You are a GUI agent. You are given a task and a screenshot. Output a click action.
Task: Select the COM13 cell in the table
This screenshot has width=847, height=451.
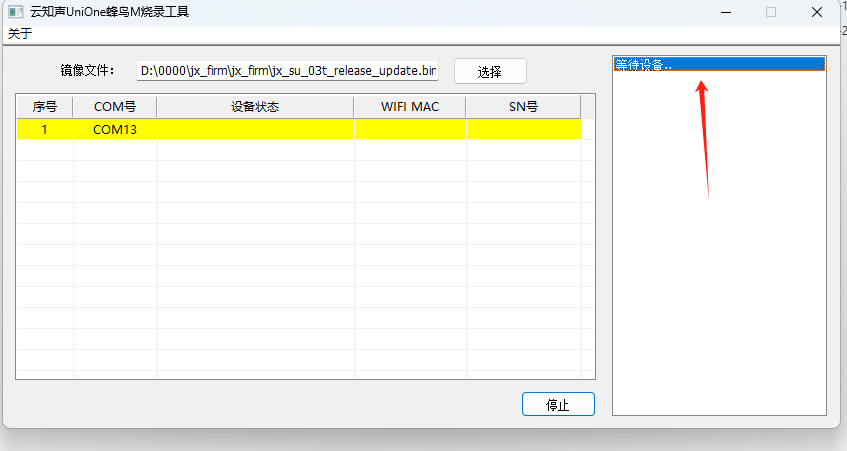point(115,129)
